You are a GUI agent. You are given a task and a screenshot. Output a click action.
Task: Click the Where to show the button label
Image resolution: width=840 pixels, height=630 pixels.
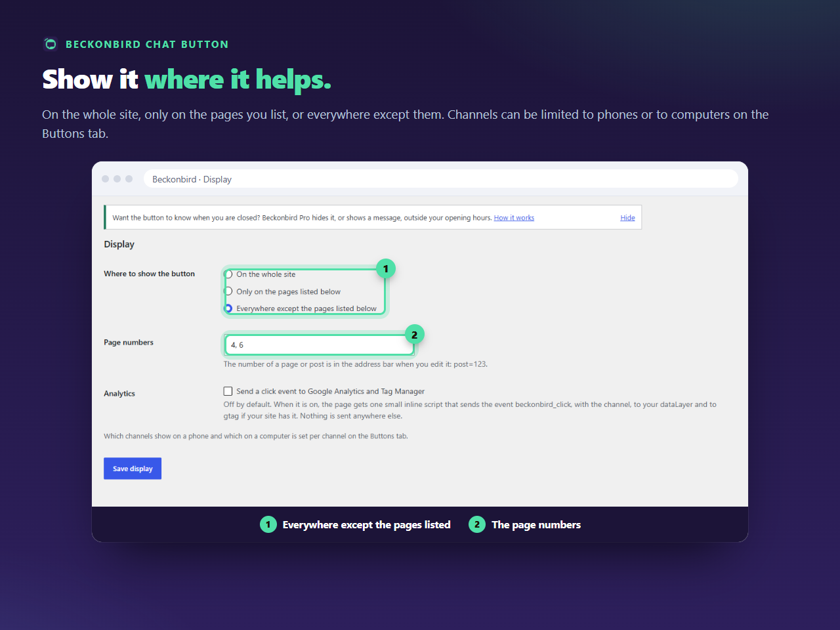[x=149, y=274]
